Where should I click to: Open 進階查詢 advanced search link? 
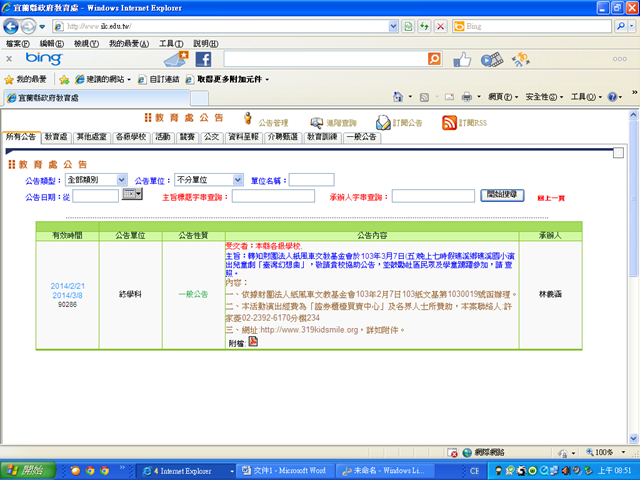coord(341,123)
